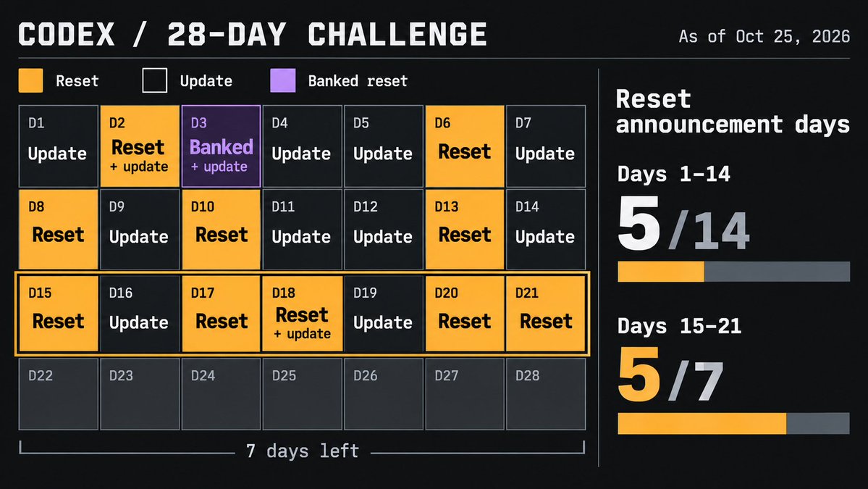Click the Days 1–14 progress bar

click(x=733, y=272)
